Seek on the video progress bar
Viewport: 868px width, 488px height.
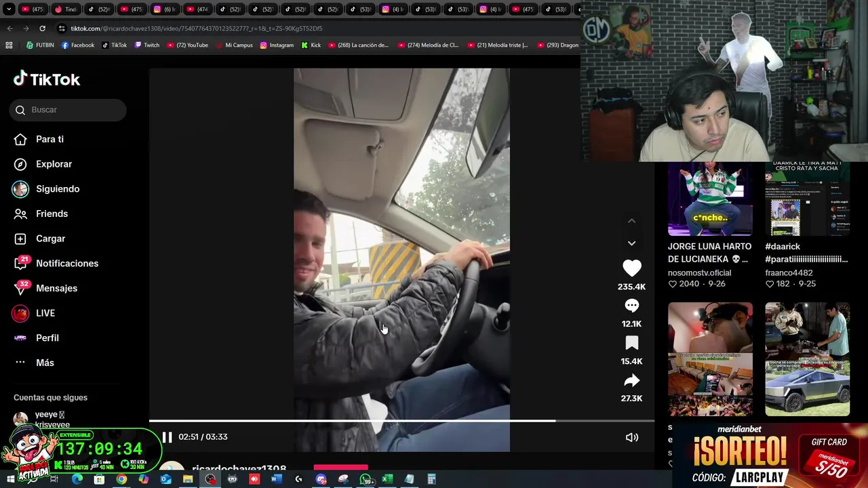coord(401,421)
